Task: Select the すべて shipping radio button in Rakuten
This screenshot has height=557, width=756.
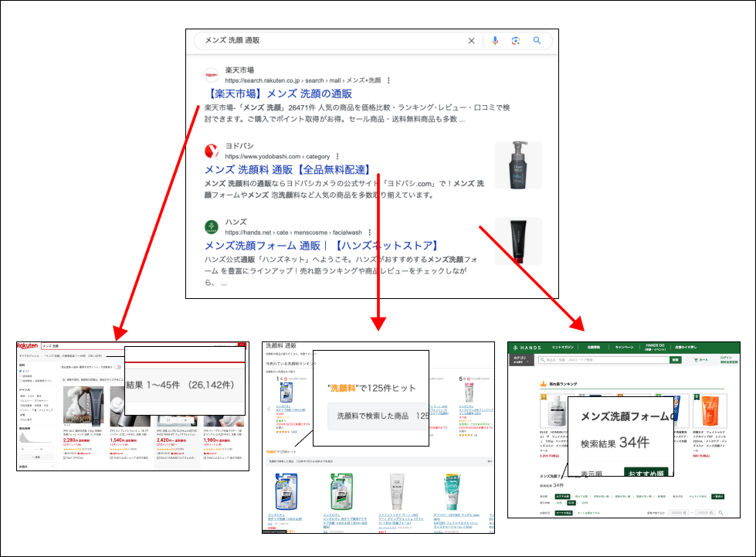Action: point(21,372)
